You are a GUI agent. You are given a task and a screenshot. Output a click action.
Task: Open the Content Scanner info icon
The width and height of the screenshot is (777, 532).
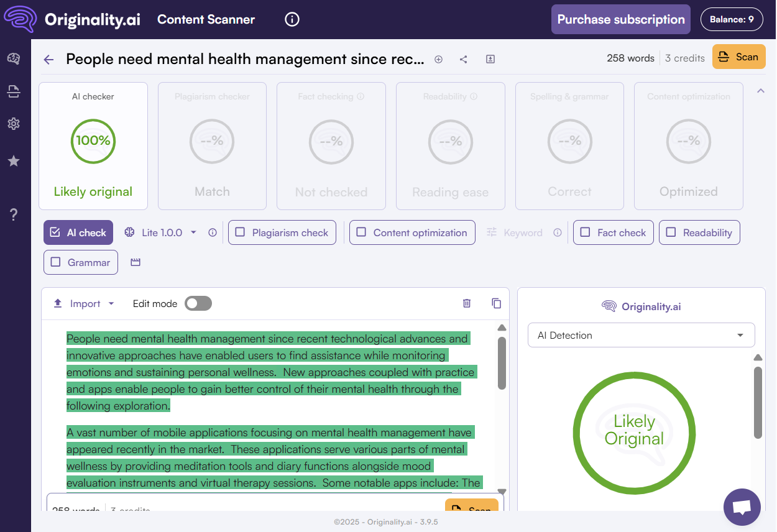point(292,19)
